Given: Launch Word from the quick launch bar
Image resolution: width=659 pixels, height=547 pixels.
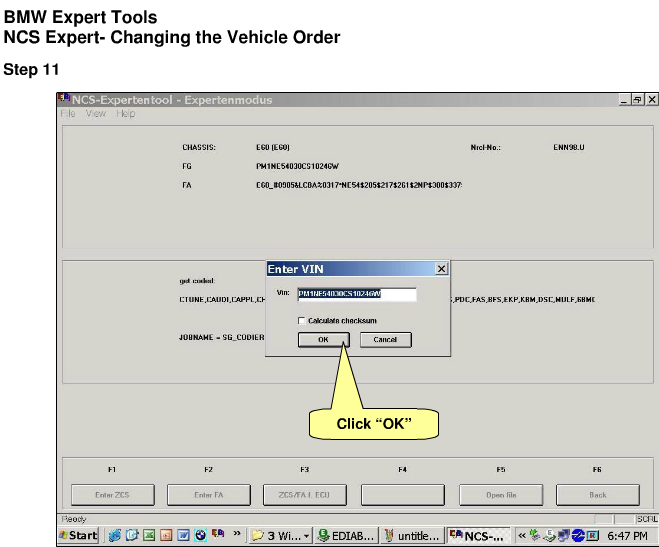Looking at the screenshot, I should click(x=183, y=535).
